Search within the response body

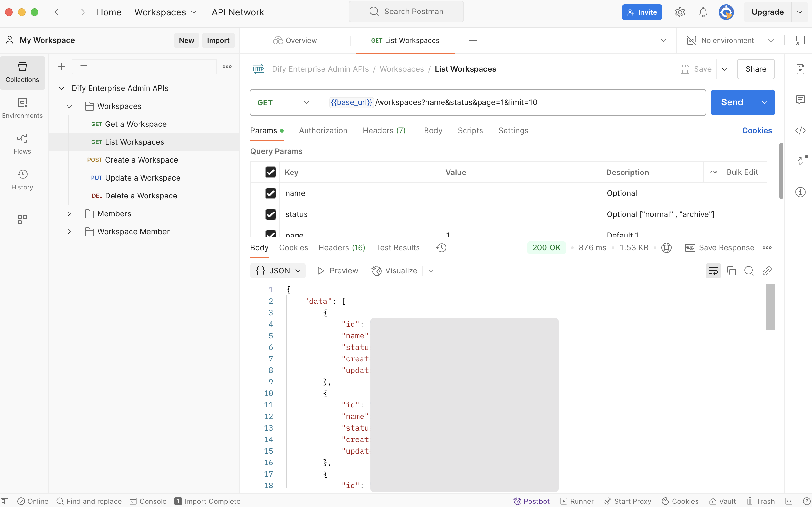click(749, 270)
